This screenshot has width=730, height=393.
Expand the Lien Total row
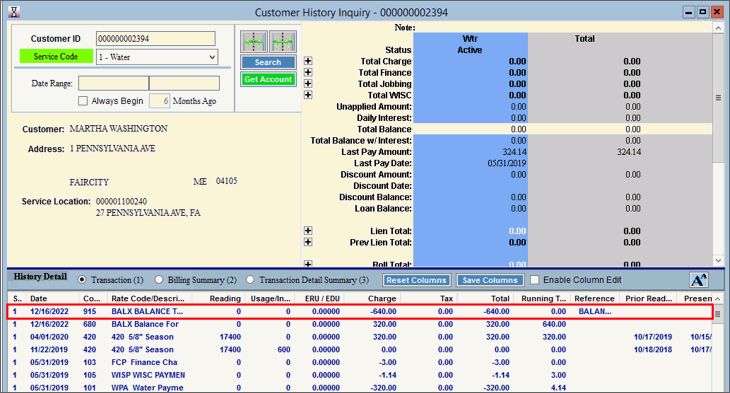(x=308, y=230)
